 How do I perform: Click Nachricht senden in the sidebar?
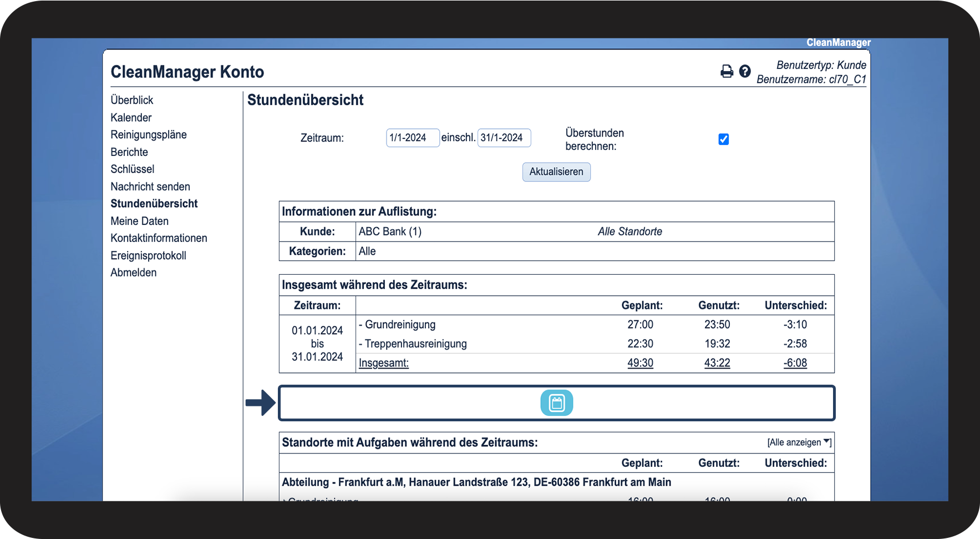[x=150, y=187]
